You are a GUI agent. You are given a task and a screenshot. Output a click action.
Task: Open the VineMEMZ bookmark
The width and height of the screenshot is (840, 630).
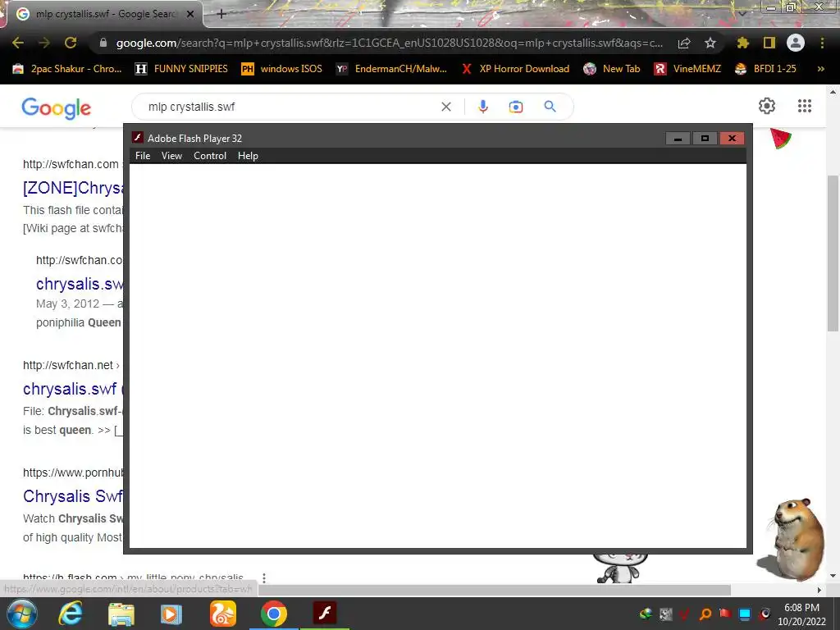(687, 69)
